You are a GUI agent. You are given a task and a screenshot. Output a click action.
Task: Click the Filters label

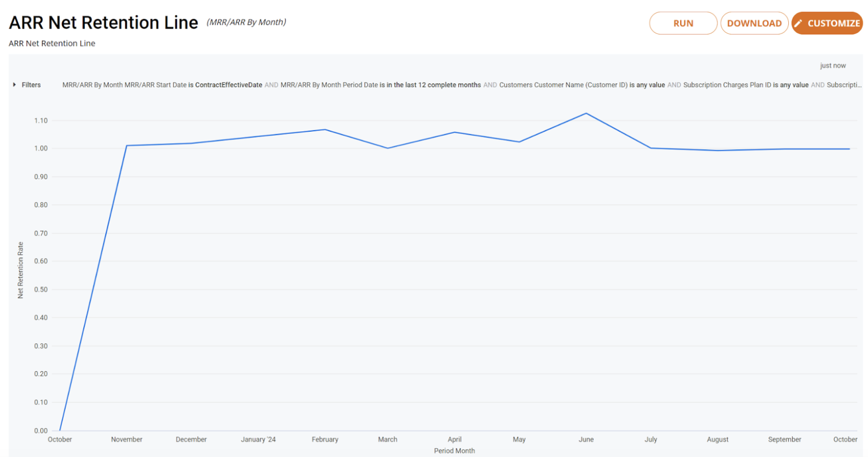click(31, 85)
